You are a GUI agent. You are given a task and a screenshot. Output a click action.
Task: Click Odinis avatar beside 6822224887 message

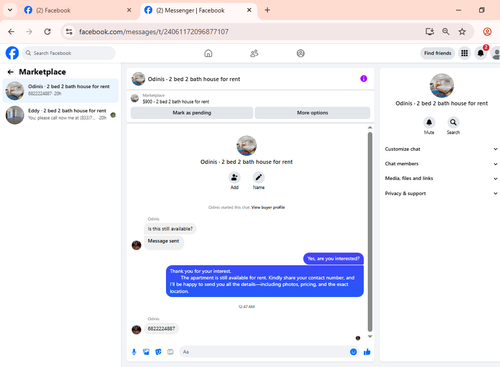pyautogui.click(x=136, y=329)
